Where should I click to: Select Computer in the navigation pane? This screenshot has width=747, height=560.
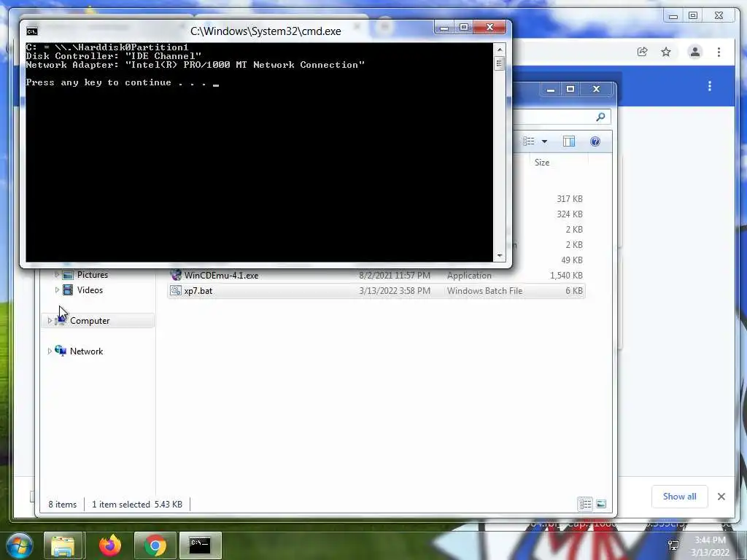pos(90,321)
